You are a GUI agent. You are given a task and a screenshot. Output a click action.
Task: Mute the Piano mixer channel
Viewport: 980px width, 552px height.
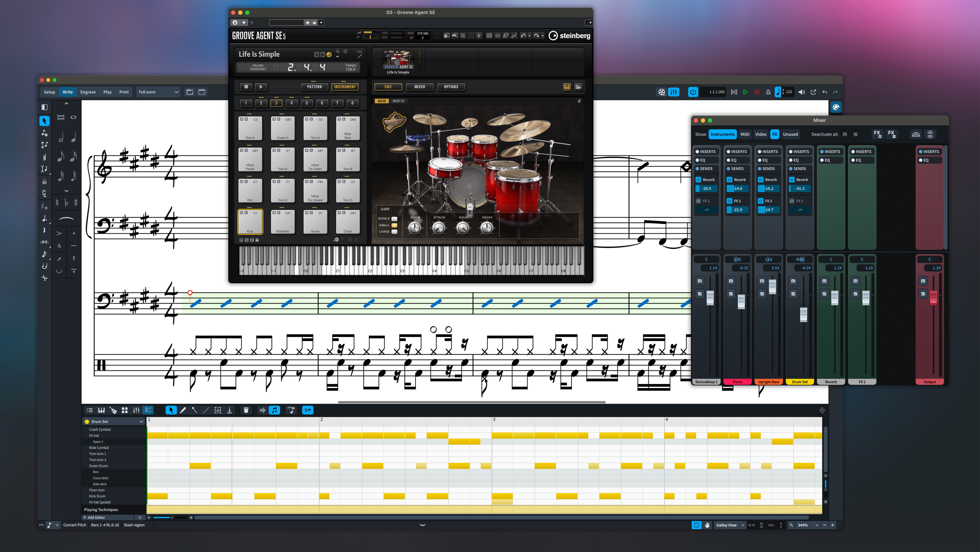731,281
